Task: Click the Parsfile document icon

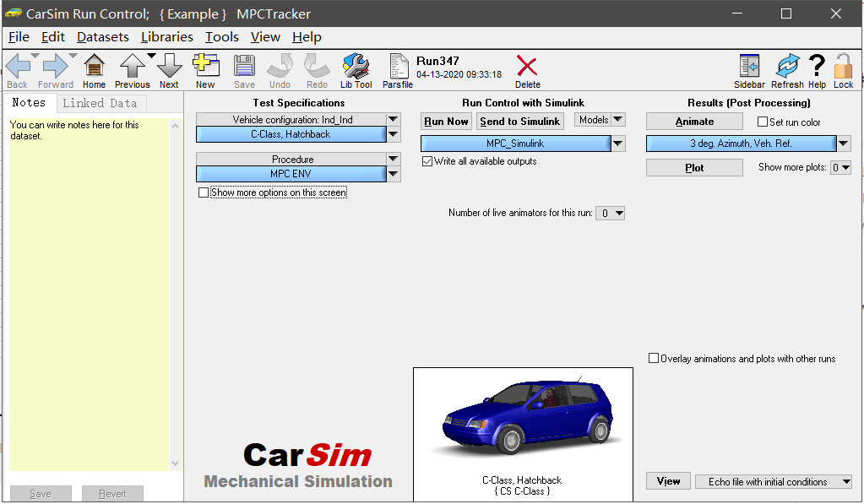Action: pyautogui.click(x=399, y=66)
